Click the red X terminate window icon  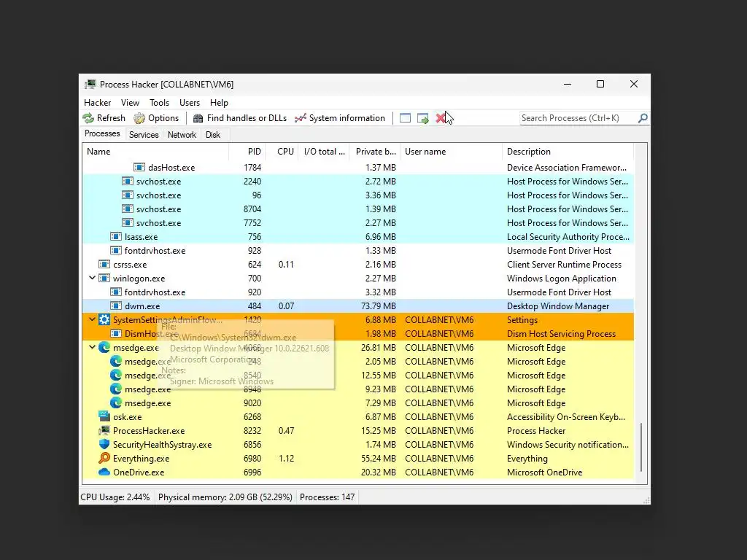440,118
